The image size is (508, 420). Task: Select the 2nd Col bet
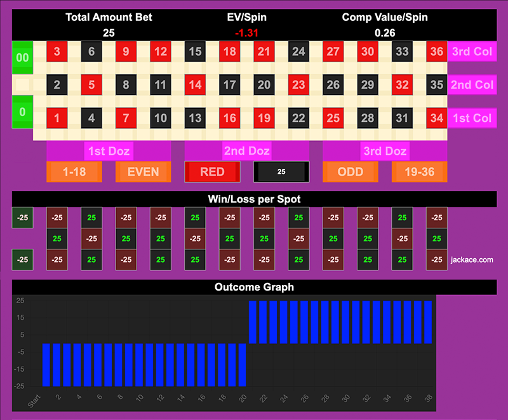472,84
